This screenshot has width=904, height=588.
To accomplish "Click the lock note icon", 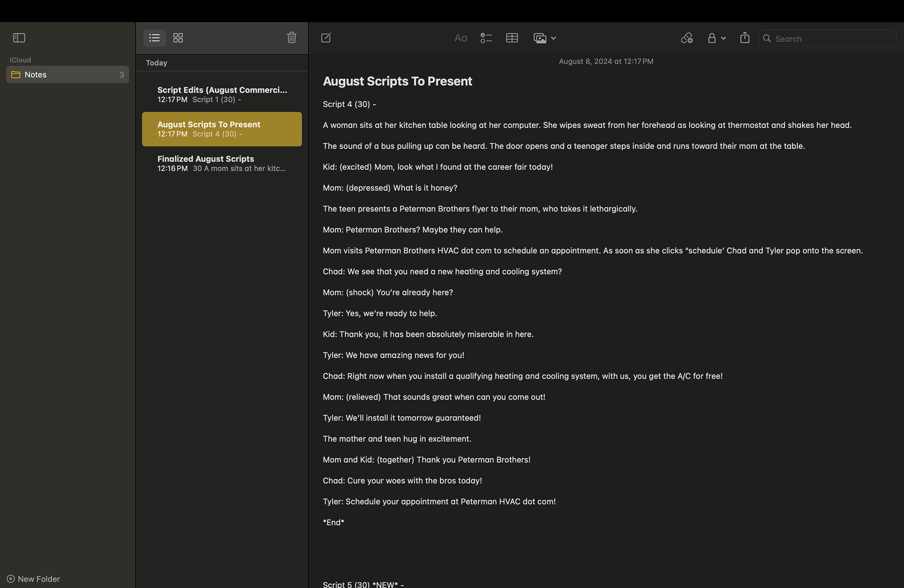I will pos(711,38).
